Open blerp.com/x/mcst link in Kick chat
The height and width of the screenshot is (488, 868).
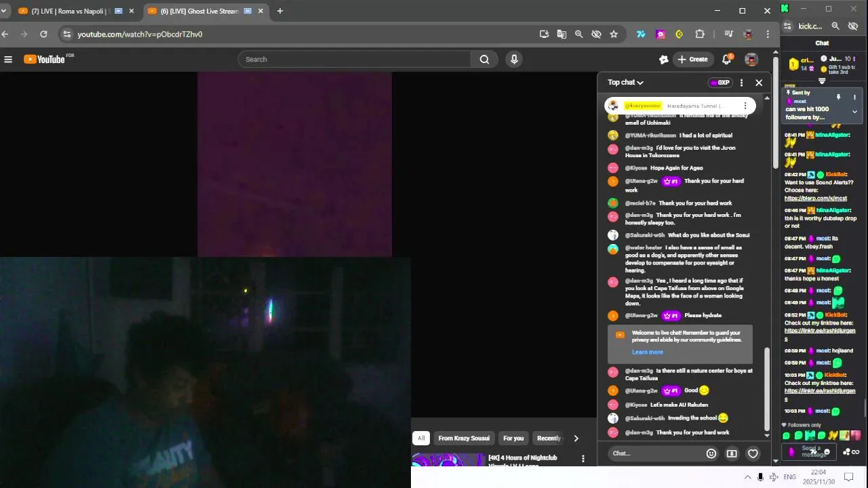[x=816, y=199]
